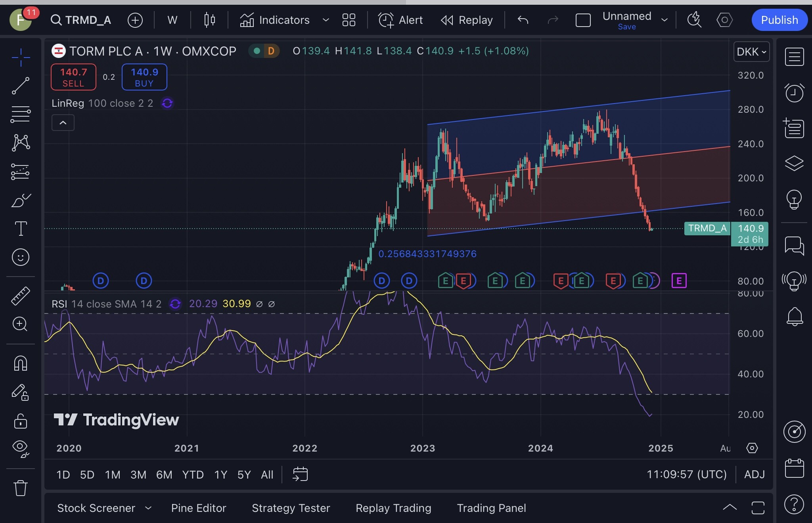Open the Indicators favorites dropdown arrow
812x523 pixels.
point(326,20)
